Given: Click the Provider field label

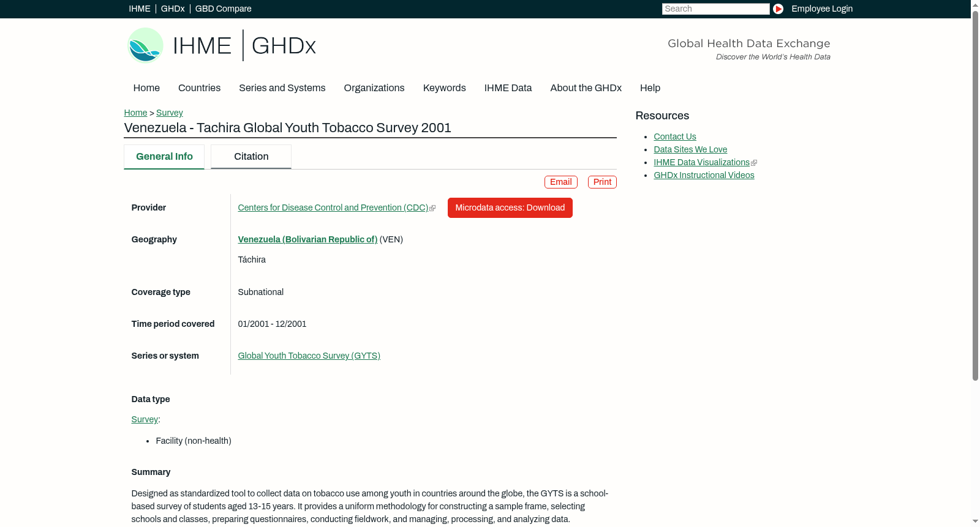Looking at the screenshot, I should pos(149,208).
